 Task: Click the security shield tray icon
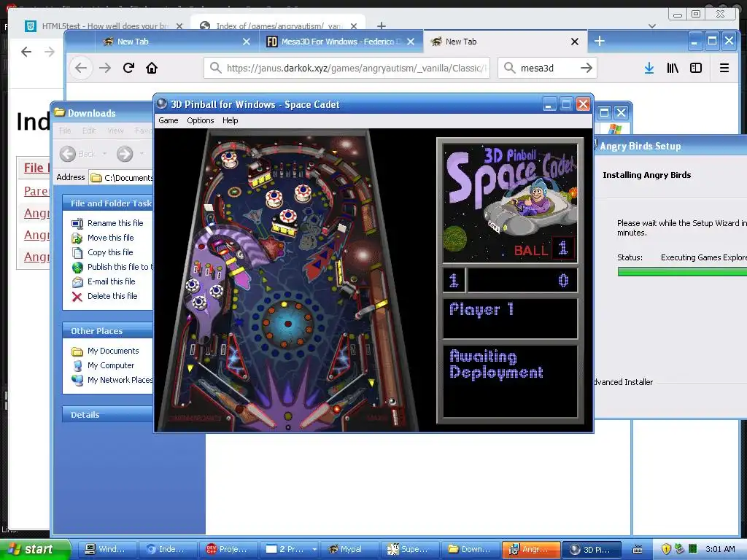click(666, 550)
